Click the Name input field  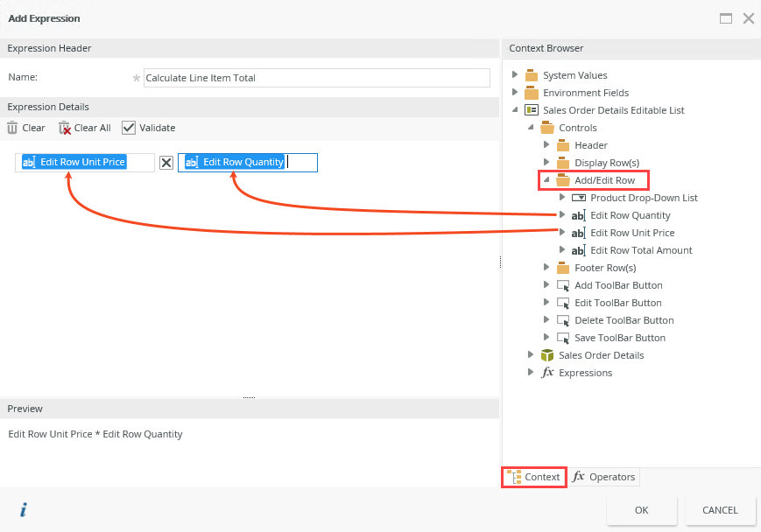pyautogui.click(x=316, y=78)
